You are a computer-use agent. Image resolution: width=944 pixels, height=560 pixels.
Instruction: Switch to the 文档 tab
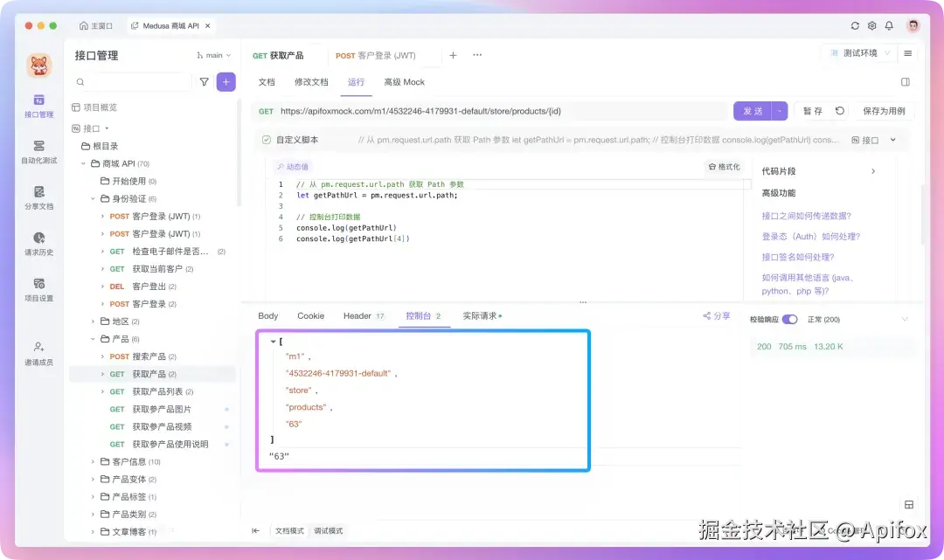click(x=267, y=82)
